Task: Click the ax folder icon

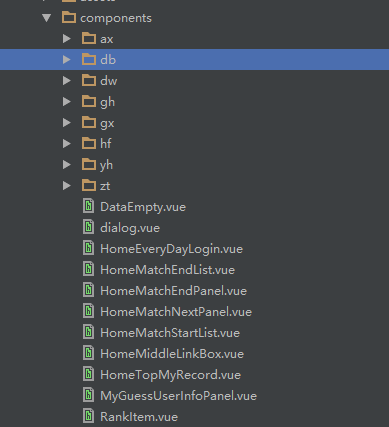Action: (x=89, y=38)
